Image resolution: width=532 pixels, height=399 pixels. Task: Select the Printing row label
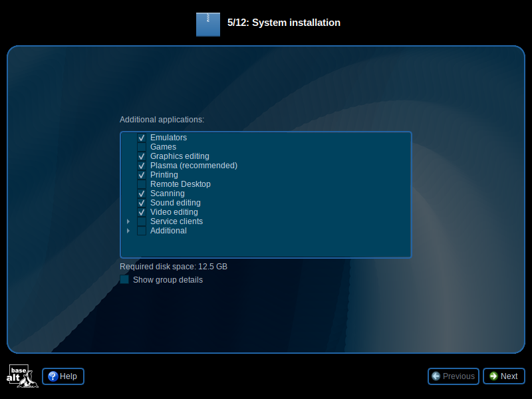pyautogui.click(x=164, y=175)
